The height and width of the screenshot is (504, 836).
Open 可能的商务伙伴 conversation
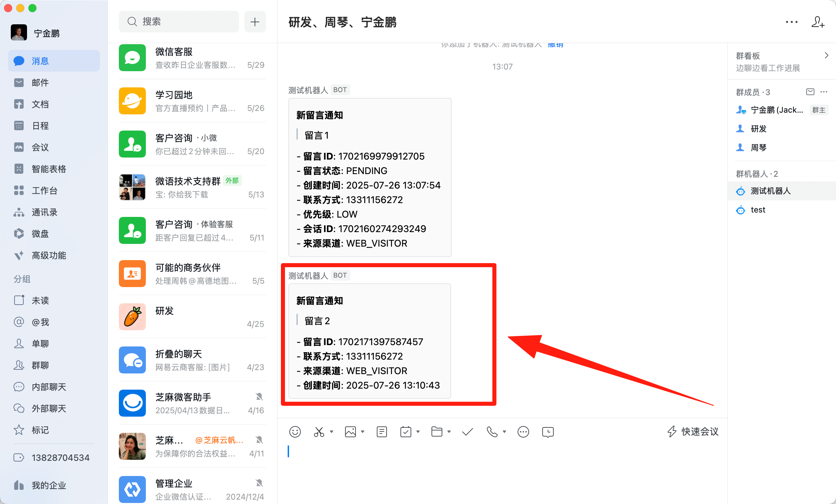(192, 274)
